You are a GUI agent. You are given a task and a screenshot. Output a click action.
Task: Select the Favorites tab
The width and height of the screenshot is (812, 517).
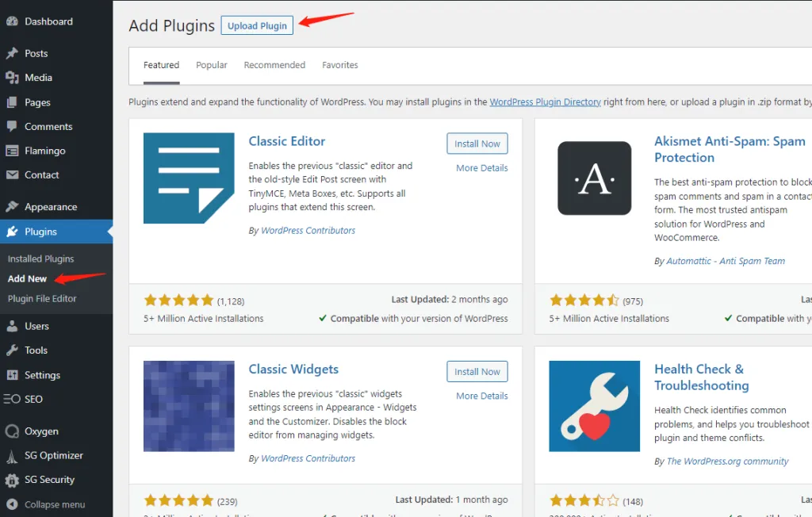[x=340, y=65]
